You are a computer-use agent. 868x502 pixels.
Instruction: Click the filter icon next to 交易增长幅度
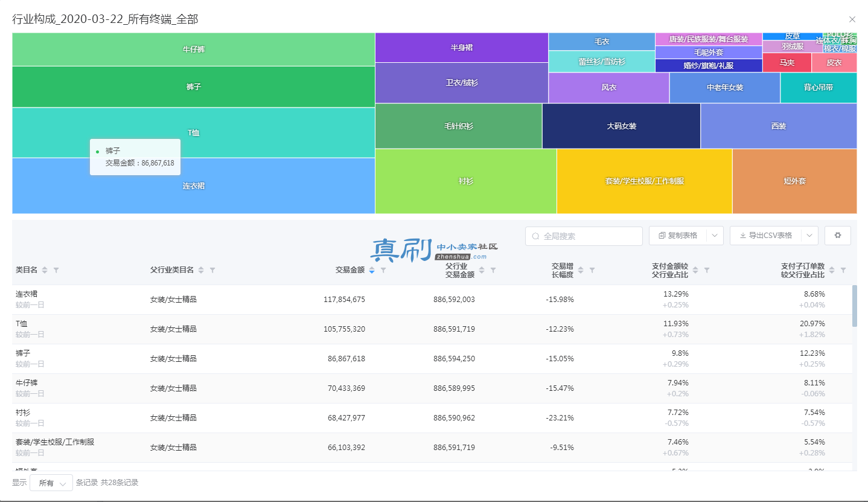tap(592, 270)
